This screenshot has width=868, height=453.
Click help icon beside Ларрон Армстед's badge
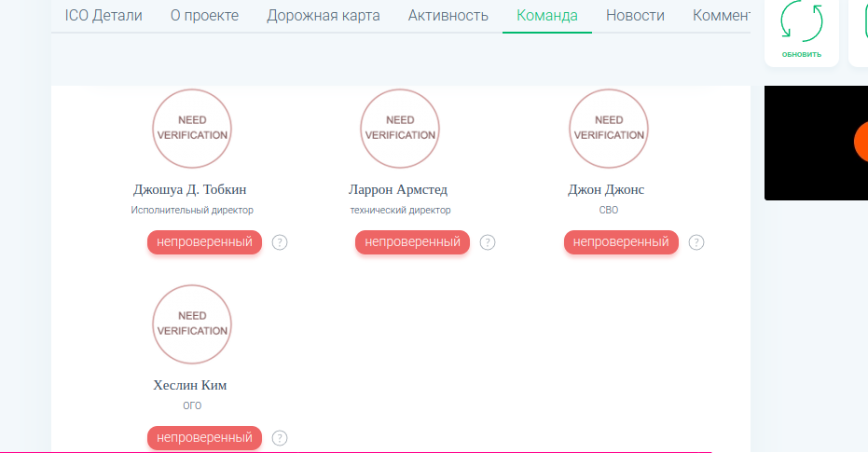click(487, 242)
